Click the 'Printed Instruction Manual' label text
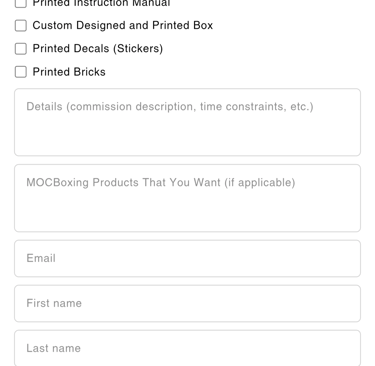This screenshot has width=375, height=366. tap(101, 3)
